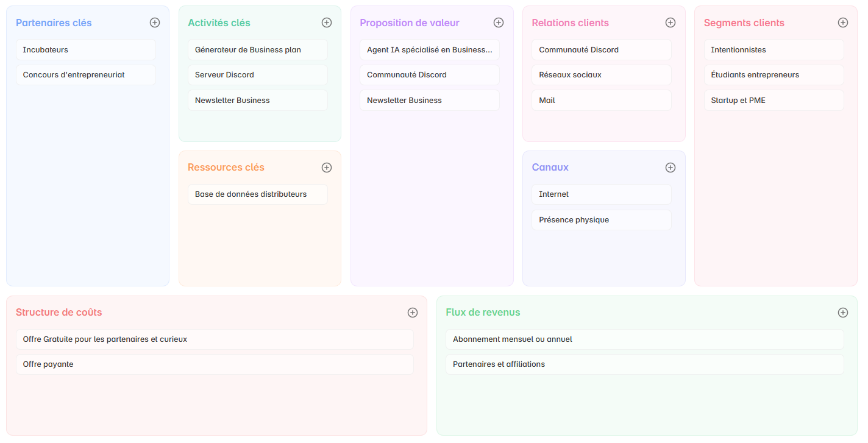
Task: Select Agent IA spécialisé en Business card
Action: pos(430,50)
